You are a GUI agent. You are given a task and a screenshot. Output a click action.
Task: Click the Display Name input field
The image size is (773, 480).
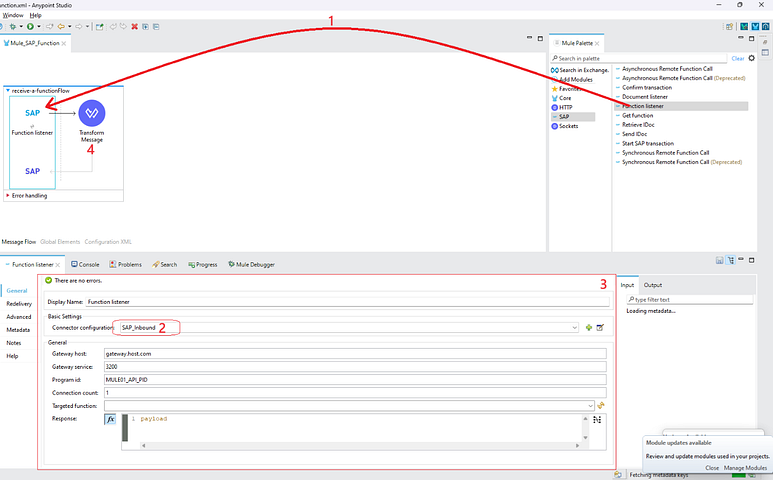[x=347, y=302]
